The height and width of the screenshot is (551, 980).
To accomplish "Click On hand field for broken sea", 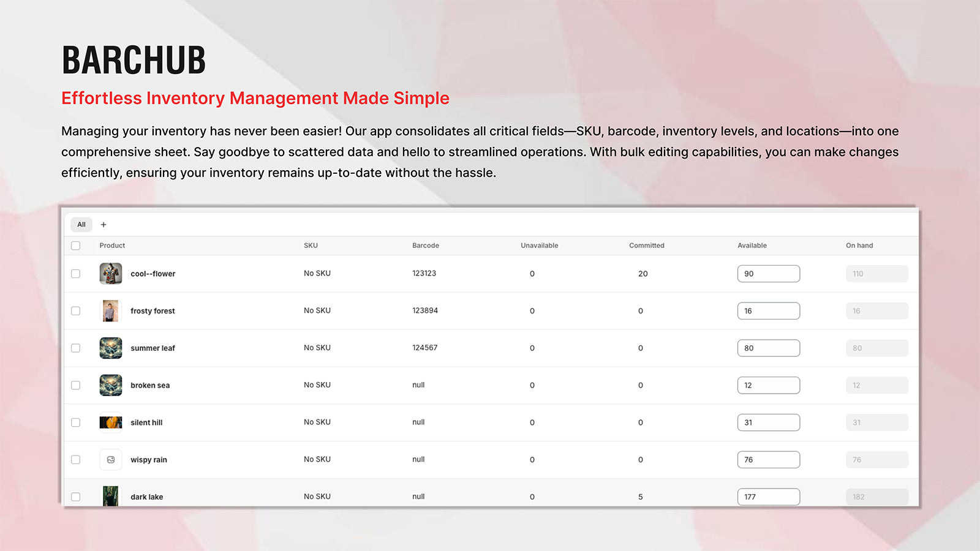I will click(x=877, y=385).
